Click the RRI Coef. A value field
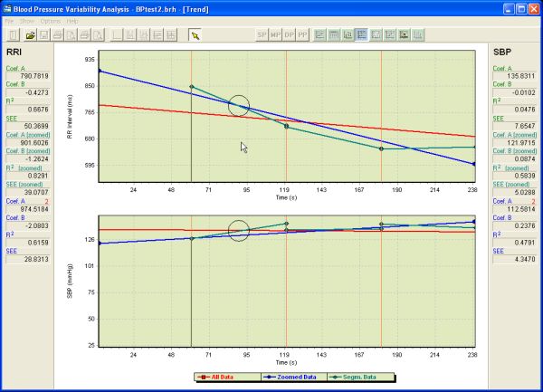Viewport: 543px width, 392px height. [28, 76]
